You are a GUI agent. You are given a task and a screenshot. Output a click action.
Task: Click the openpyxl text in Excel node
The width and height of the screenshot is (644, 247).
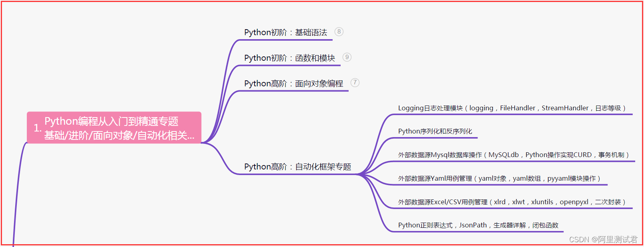coord(574,202)
